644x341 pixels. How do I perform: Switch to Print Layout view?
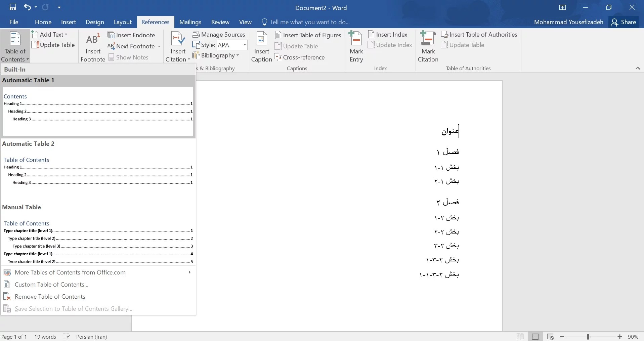[535, 337]
